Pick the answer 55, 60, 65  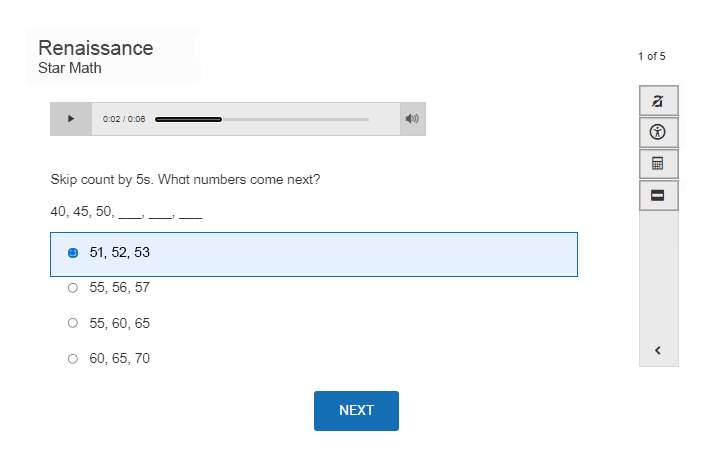(x=73, y=323)
